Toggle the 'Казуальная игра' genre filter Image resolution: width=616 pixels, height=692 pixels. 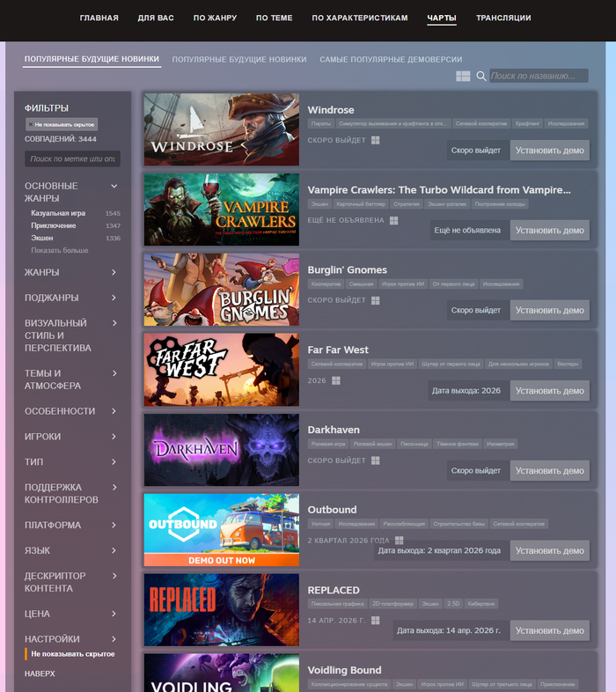pyautogui.click(x=58, y=213)
